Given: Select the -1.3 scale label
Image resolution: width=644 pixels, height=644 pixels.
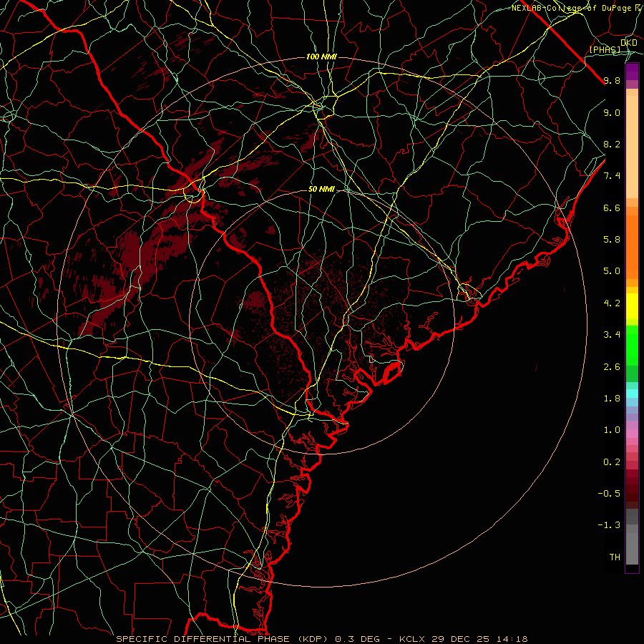Looking at the screenshot, I should pos(609,525).
